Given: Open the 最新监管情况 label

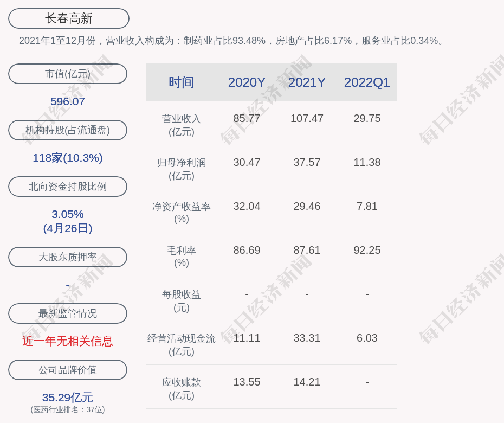Looking at the screenshot, I should [x=68, y=313].
